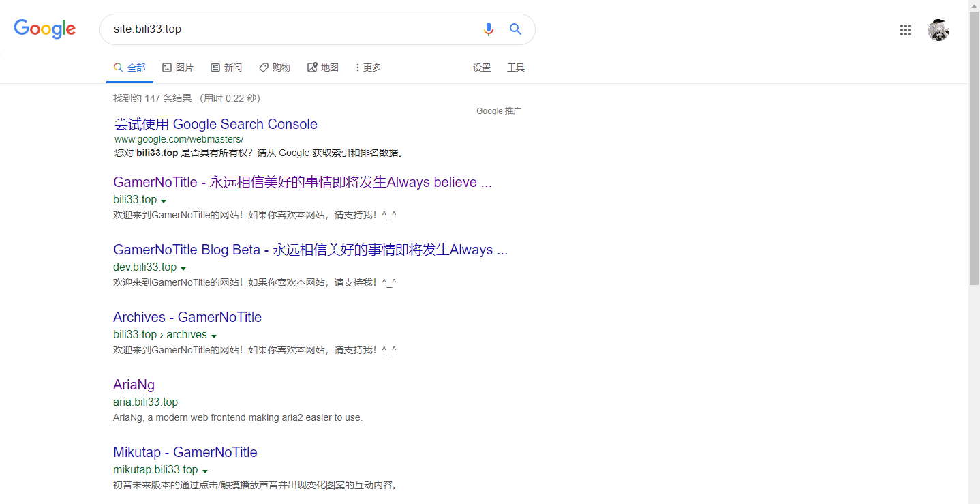Open the 更多 more options menu
Screen dimensions: 980x504
pos(367,67)
